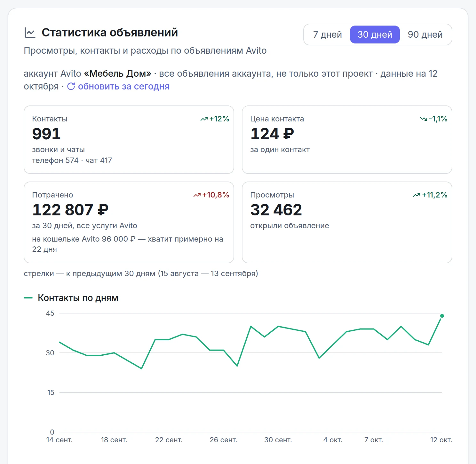Click the Контакты value 991
The image size is (476, 464).
(46, 134)
